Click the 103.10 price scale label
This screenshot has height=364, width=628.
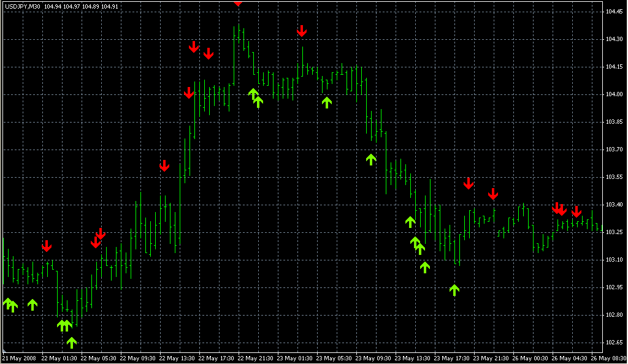coord(614,260)
